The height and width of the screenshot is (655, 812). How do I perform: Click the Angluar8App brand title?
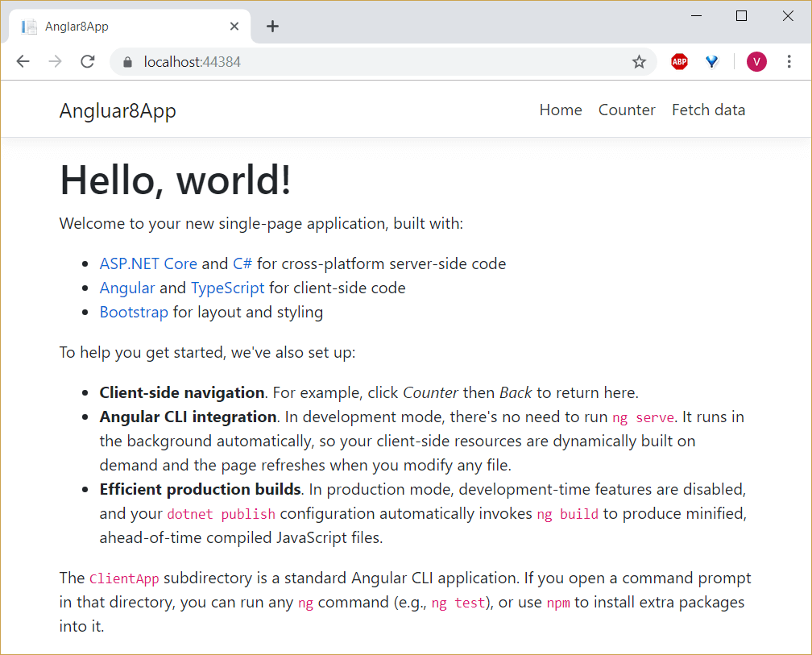[x=118, y=111]
